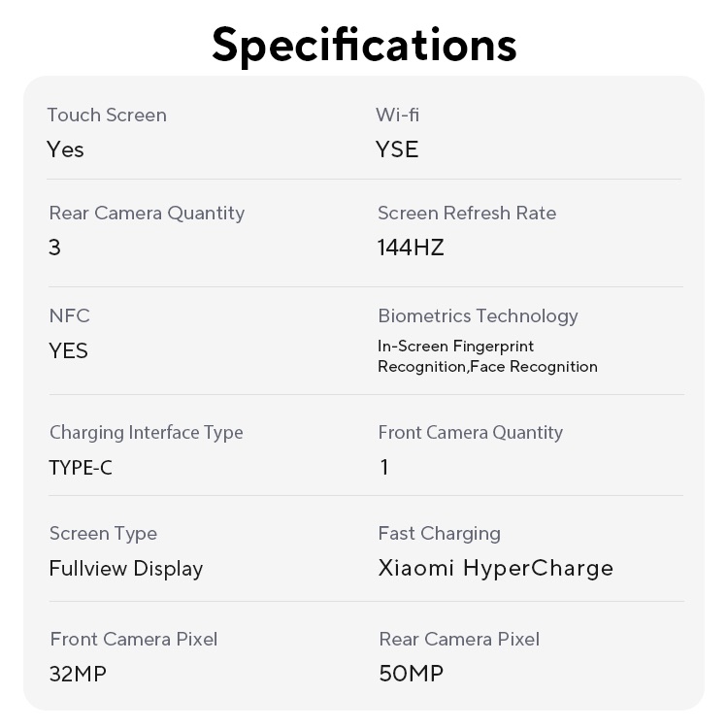Select the Wi-fi label
Screen dimensions: 728x728
(x=397, y=115)
